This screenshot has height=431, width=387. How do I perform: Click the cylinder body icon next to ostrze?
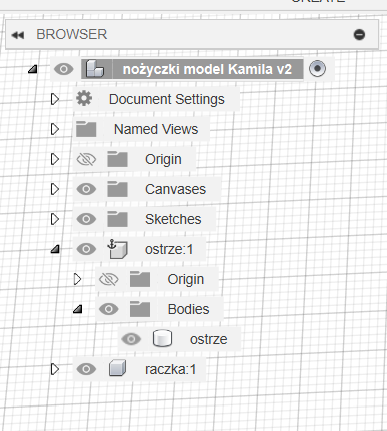[x=162, y=339]
